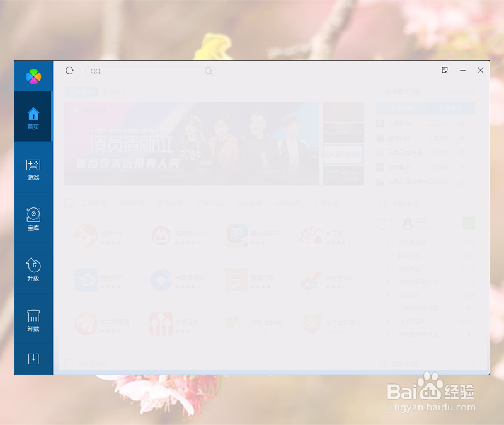Screen dimensions: 504x425
Task: Click the green QQ download button
Action: tap(469, 223)
